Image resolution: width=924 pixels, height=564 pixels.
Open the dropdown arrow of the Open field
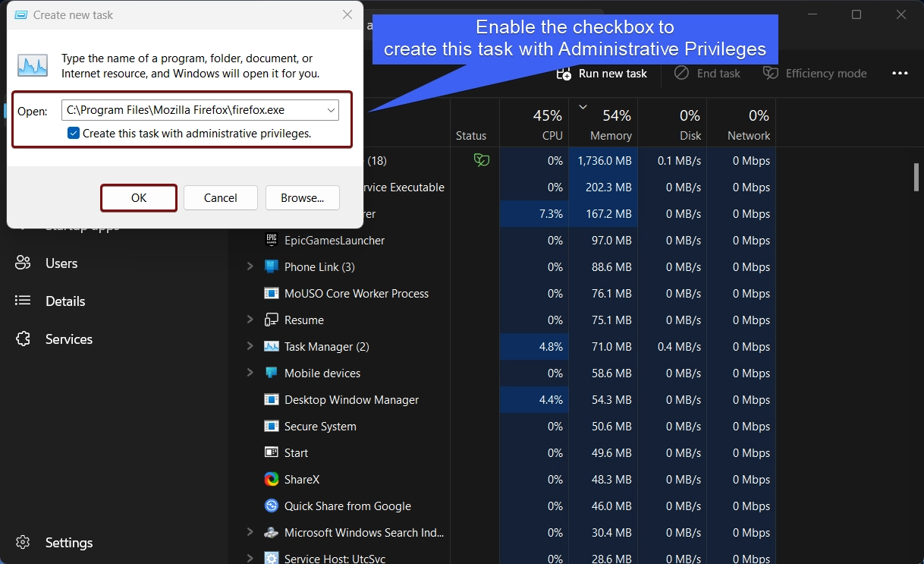[331, 110]
